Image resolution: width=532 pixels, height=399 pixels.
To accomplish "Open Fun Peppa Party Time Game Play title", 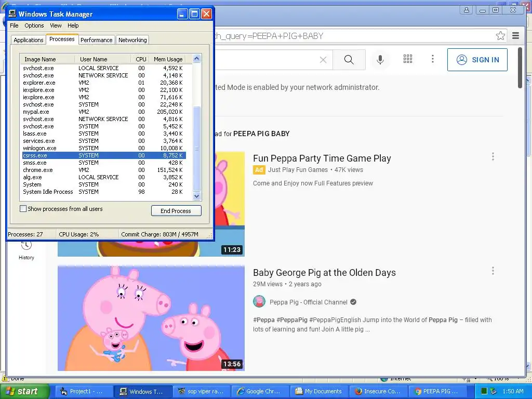I will tap(322, 158).
